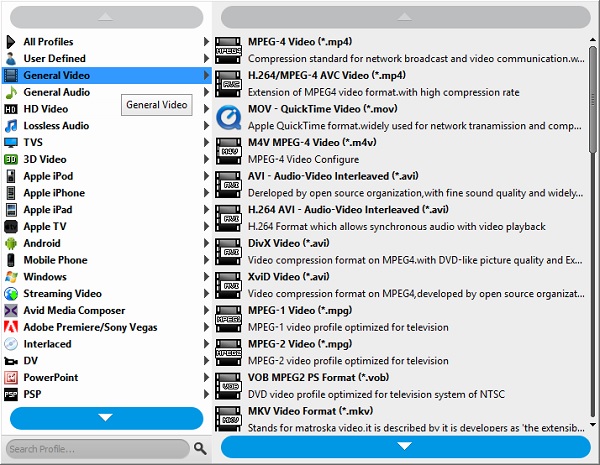Click the search magnifier icon

pyautogui.click(x=200, y=448)
